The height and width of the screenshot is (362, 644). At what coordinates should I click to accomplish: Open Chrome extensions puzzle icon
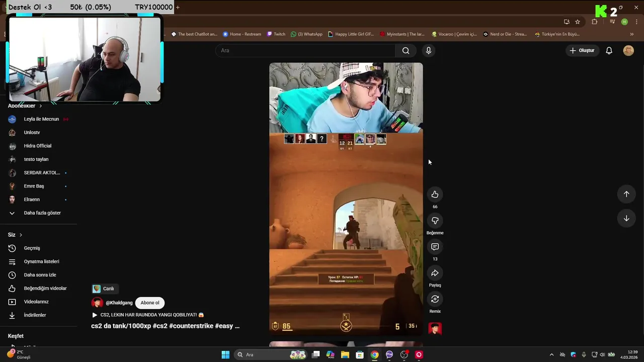click(594, 22)
